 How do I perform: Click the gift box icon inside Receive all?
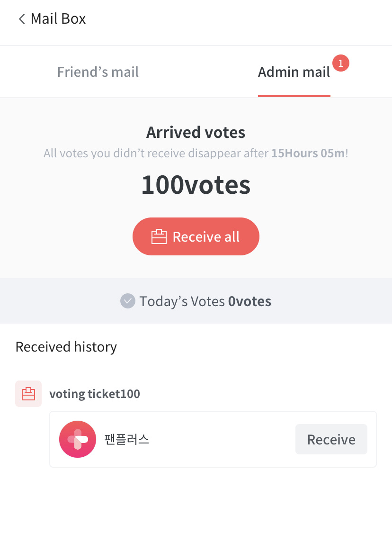point(159,236)
